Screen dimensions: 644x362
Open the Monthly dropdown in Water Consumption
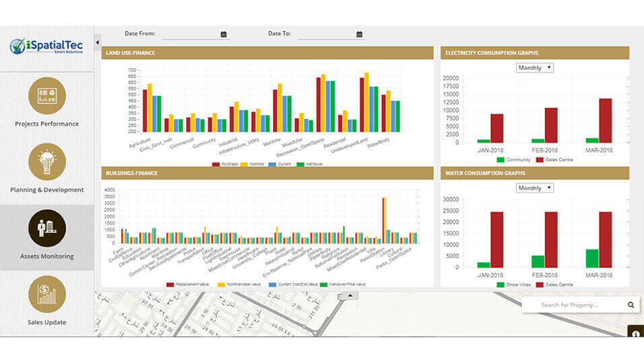[534, 188]
